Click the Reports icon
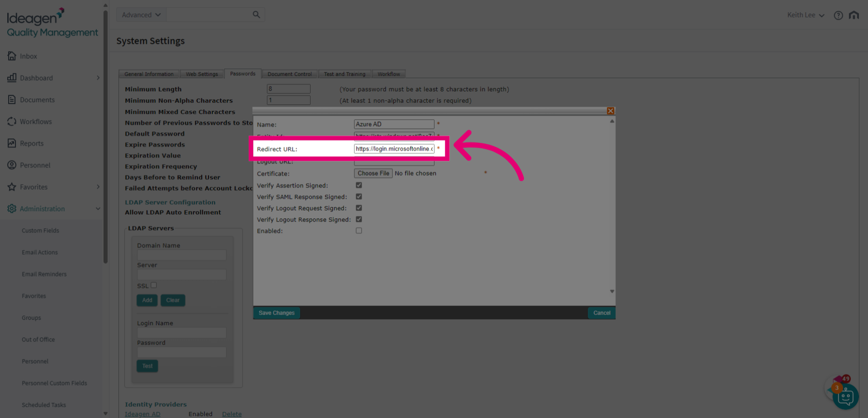Screen dimensions: 868x418 click(x=12, y=143)
